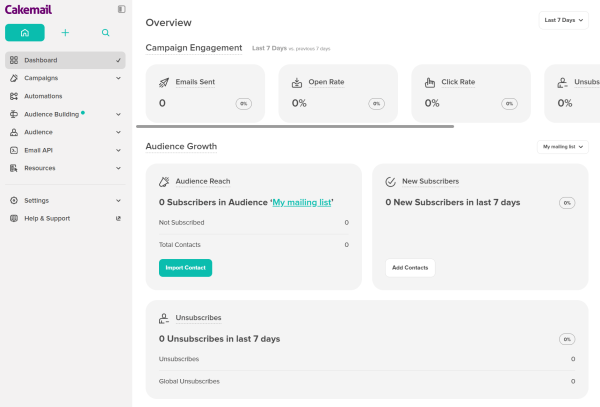Click the Audience person icon in sidebar
The width and height of the screenshot is (600, 407).
tap(14, 132)
